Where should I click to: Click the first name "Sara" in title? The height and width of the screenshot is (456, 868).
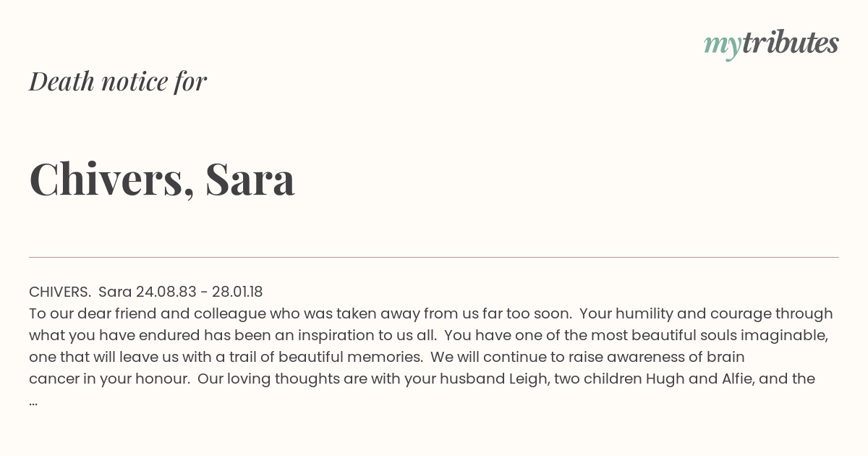point(250,180)
